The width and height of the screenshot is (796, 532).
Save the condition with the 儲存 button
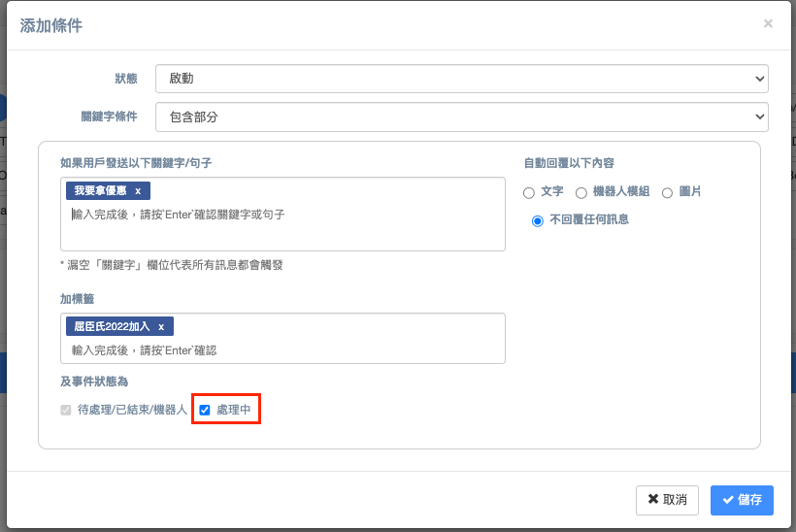742,500
